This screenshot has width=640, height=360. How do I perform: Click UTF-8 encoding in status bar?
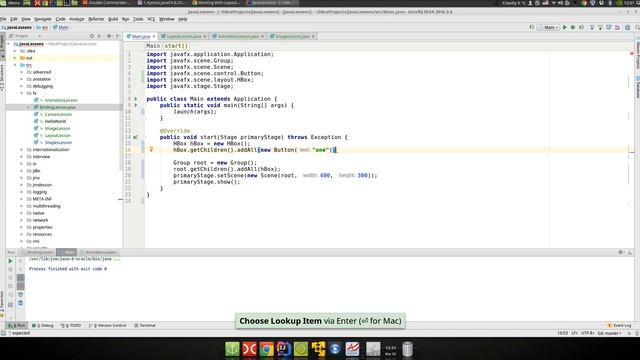pos(587,333)
